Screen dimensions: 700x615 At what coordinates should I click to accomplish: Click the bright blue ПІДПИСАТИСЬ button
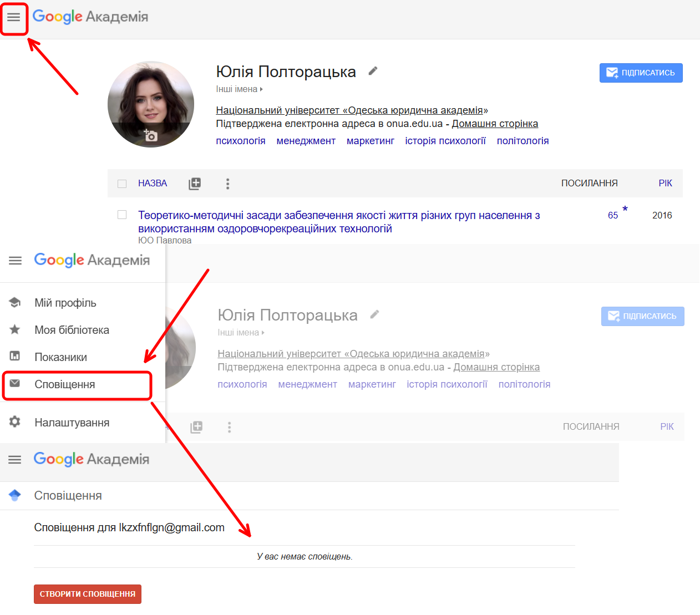tap(641, 73)
